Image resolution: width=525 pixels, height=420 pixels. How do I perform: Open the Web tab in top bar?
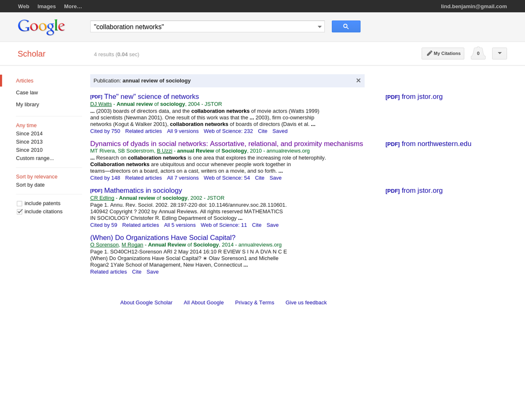click(23, 7)
